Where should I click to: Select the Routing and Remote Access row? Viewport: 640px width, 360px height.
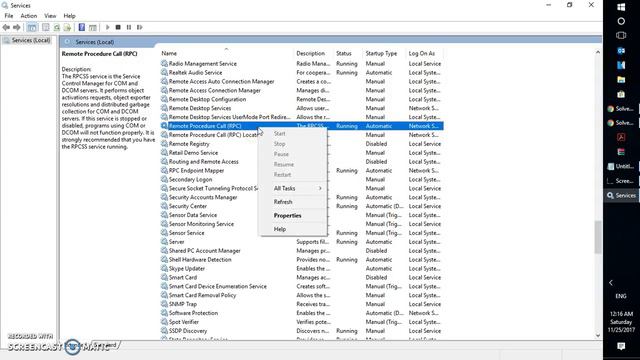point(301,162)
